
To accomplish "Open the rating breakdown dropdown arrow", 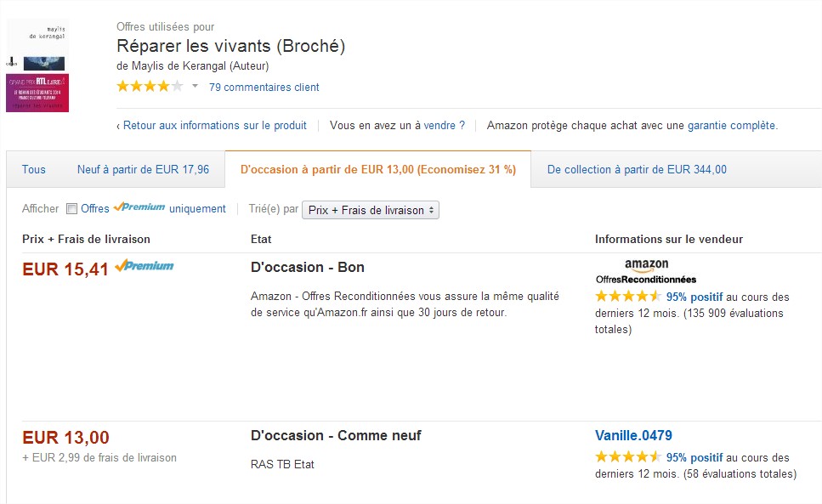I will pos(195,86).
